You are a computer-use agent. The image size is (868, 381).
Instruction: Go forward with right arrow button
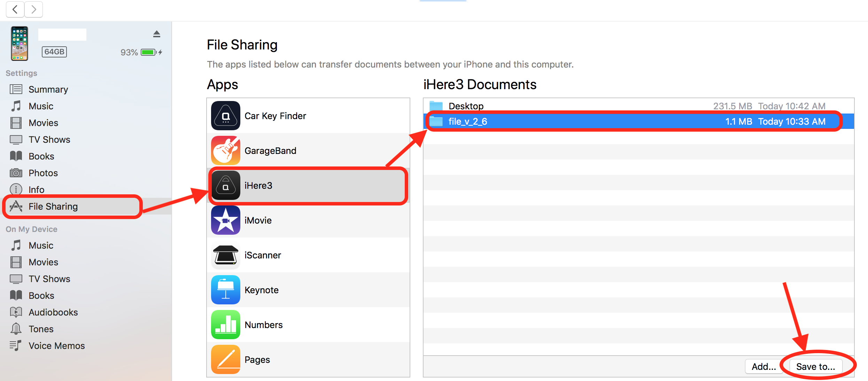[x=33, y=9]
